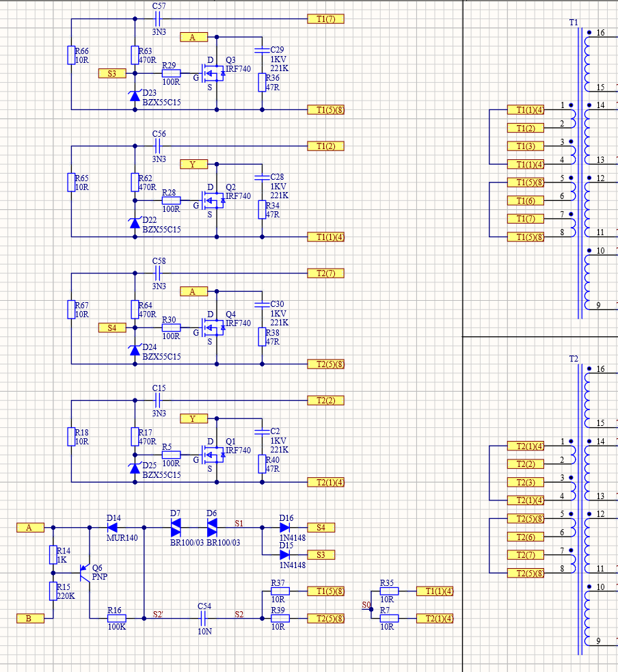Click the T1(6) port on transformer T1

(x=526, y=200)
